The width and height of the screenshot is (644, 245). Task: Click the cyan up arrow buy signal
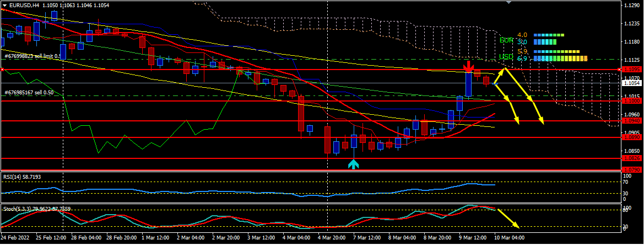tap(353, 164)
